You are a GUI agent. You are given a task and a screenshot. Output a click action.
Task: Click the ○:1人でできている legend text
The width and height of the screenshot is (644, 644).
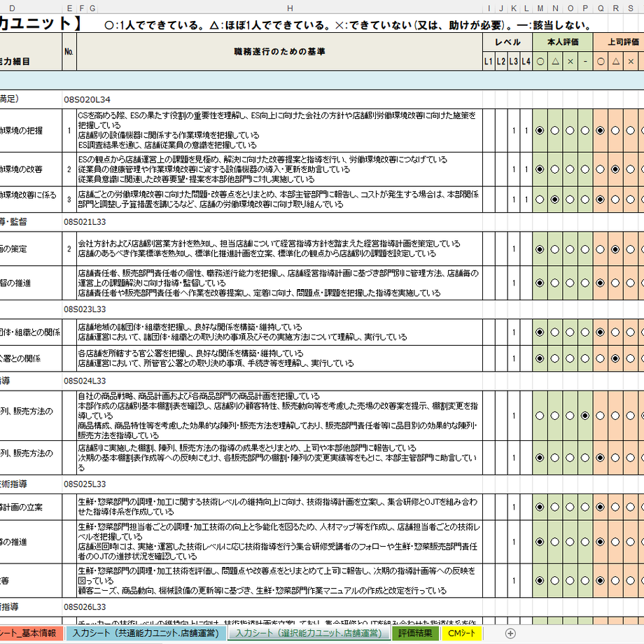click(x=155, y=25)
